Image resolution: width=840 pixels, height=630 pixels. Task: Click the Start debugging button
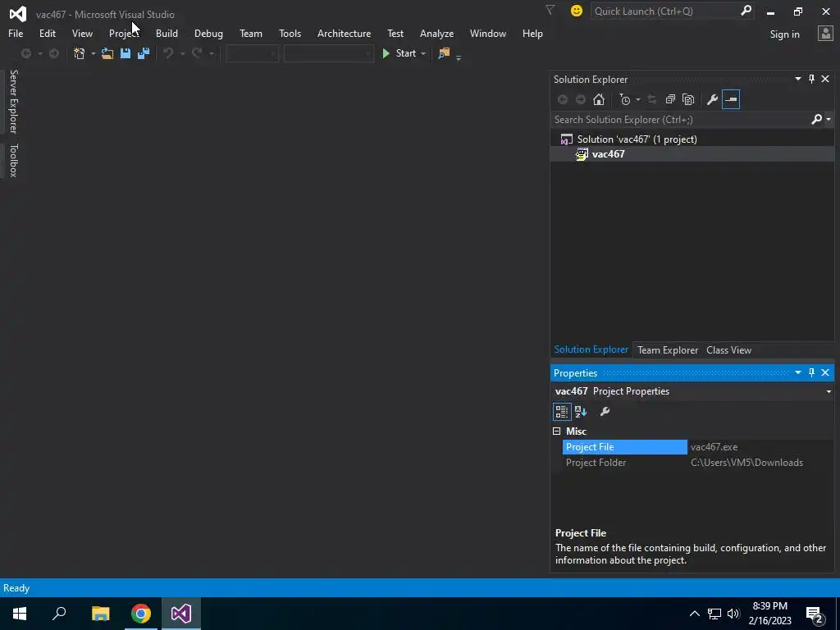399,53
